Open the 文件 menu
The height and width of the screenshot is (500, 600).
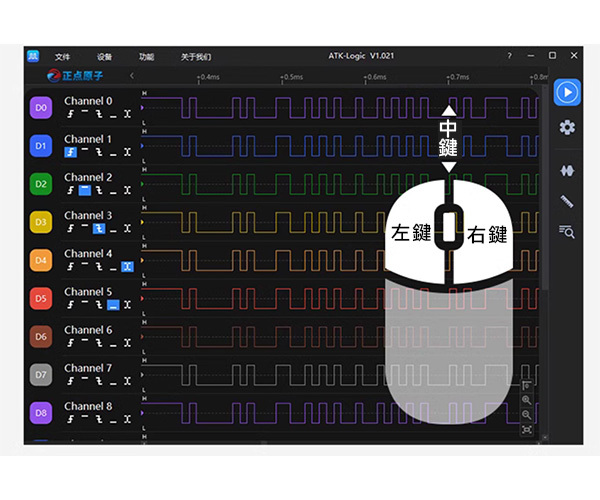point(62,57)
